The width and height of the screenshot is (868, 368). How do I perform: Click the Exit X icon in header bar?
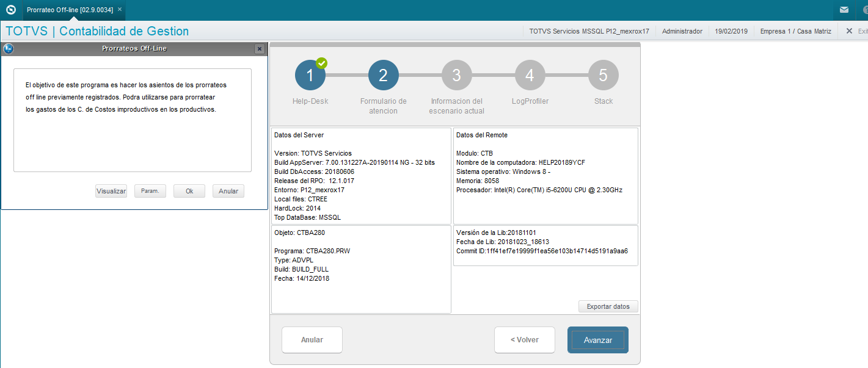point(849,31)
